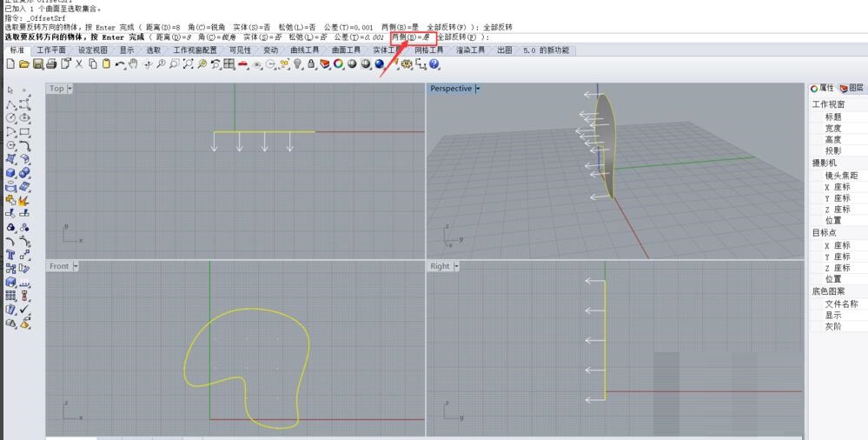This screenshot has width=868, height=440.
Task: Activate the Pan hand tool
Action: [x=132, y=64]
